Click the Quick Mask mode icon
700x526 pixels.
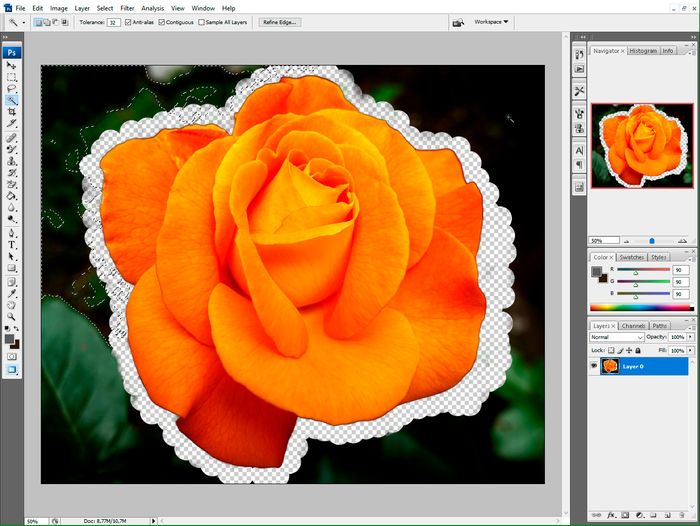12,355
